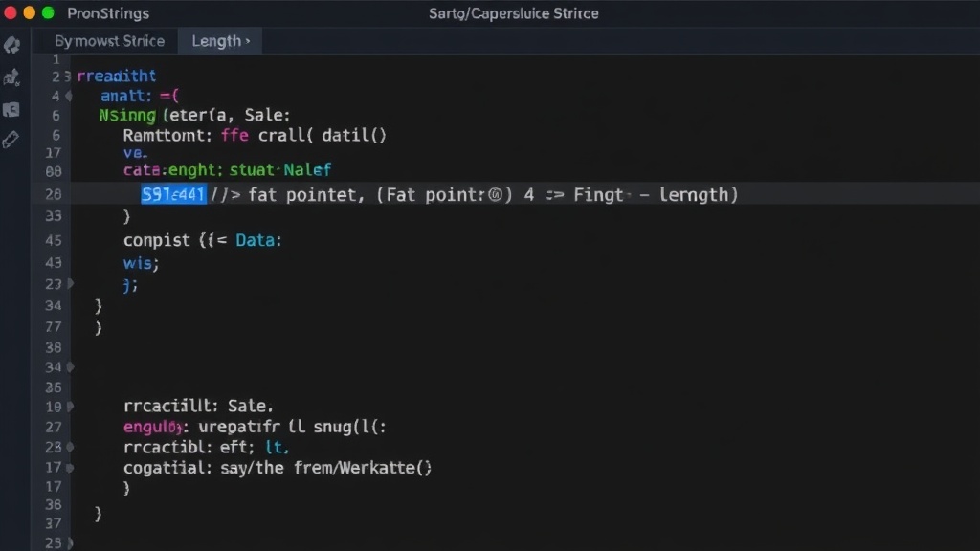Screen dimensions: 980x551
Task: Expand the fold triangle next to rrcacillt: Sate.
Action: (x=71, y=406)
